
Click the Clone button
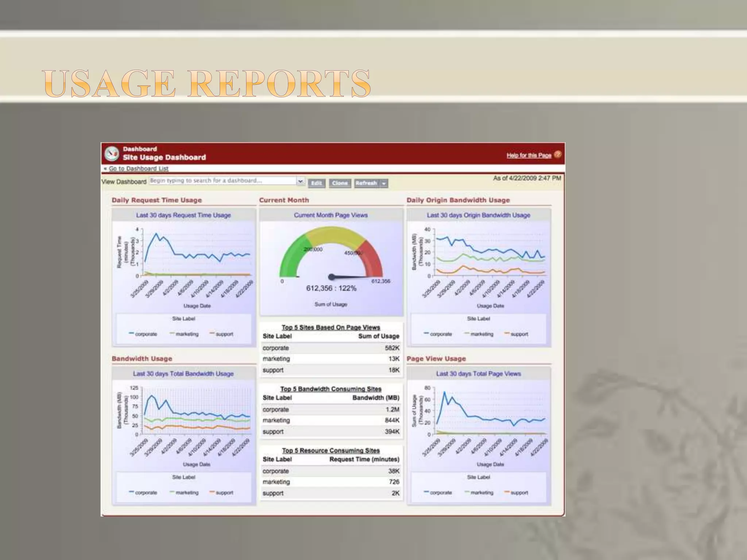pyautogui.click(x=340, y=183)
